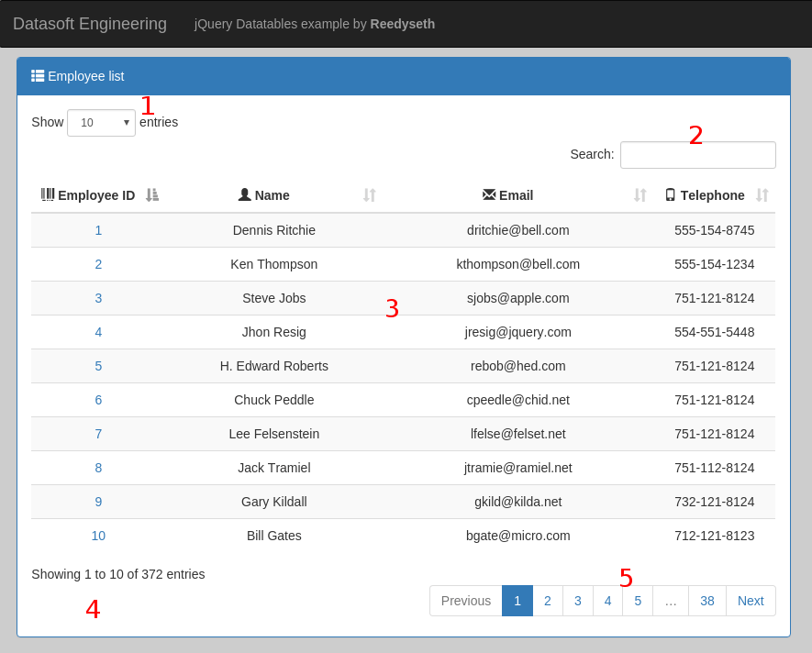Click the Previous pagination button

coord(465,601)
